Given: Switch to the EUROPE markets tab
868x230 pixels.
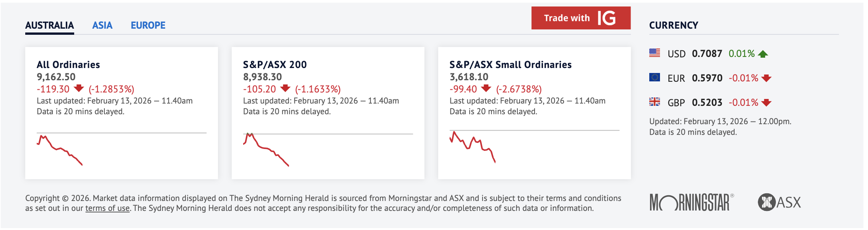Looking at the screenshot, I should tap(148, 25).
